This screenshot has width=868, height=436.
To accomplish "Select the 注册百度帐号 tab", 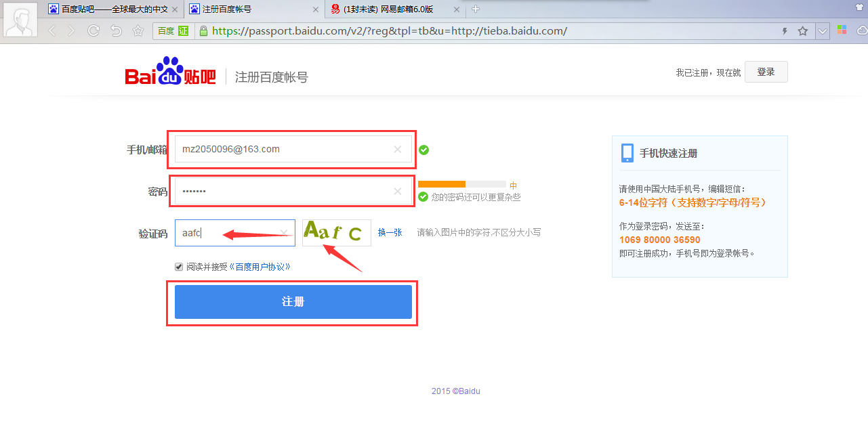I will tap(254, 9).
